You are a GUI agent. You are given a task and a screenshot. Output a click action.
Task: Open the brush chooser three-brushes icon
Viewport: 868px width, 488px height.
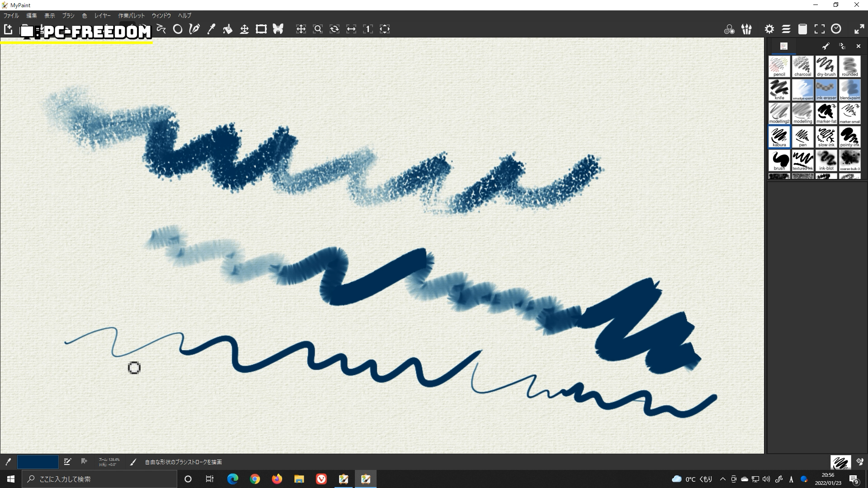746,29
